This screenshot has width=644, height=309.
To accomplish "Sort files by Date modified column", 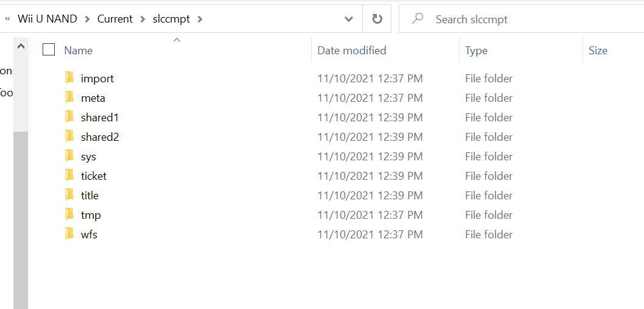I will 352,50.
